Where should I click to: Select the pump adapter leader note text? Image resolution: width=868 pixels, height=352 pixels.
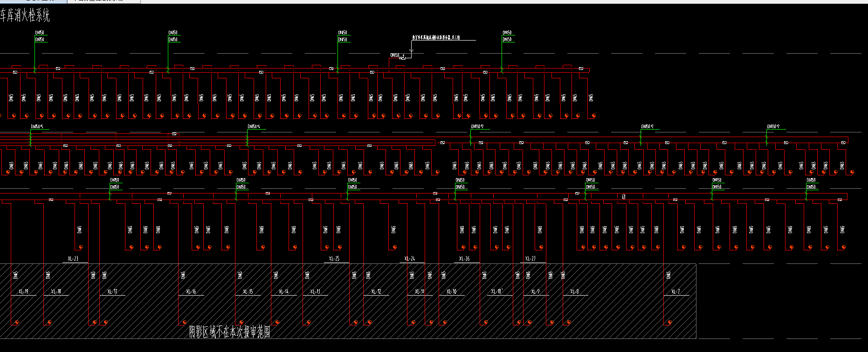(x=436, y=38)
